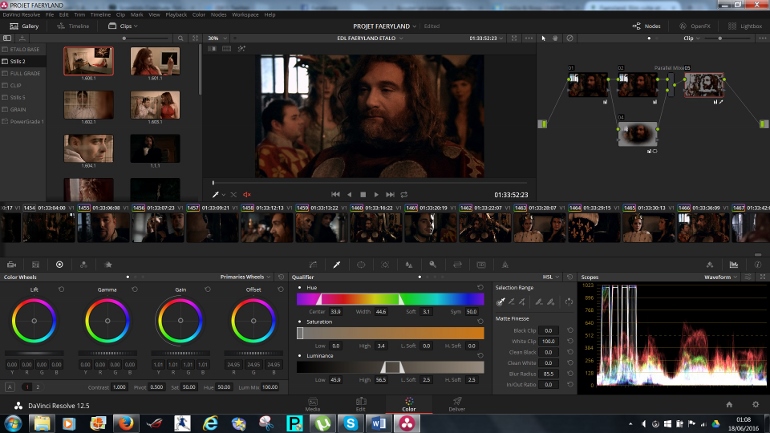The width and height of the screenshot is (770, 433).
Task: Unmute the viewer audio
Action: (x=247, y=195)
